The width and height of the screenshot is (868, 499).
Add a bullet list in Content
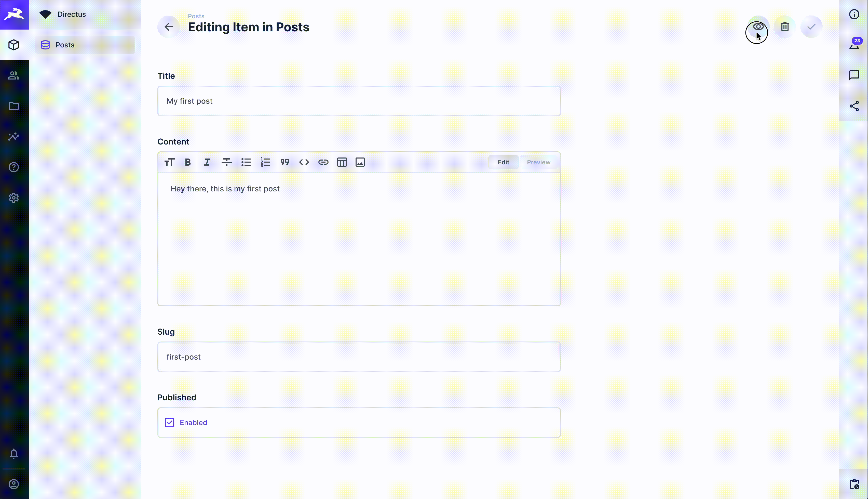click(246, 162)
